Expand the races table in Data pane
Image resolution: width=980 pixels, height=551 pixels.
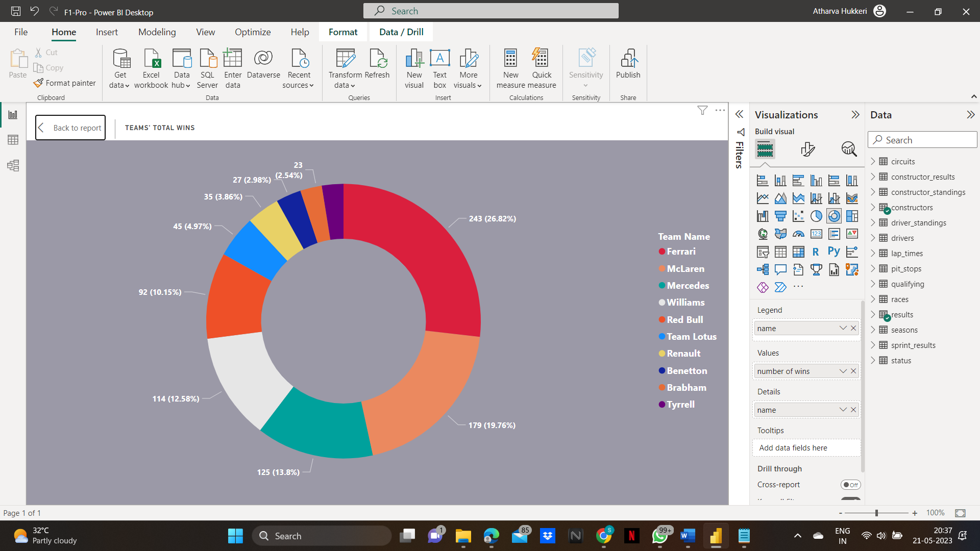point(873,299)
